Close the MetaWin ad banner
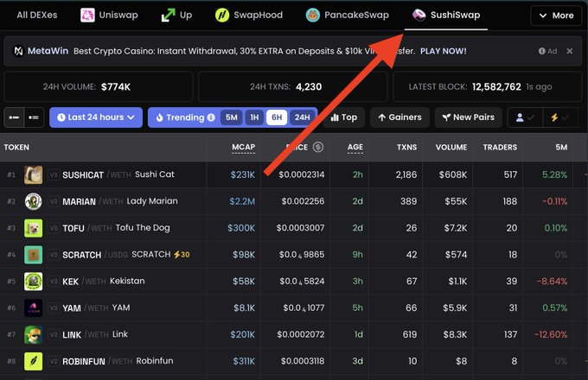Viewport: 588px width, 380px height. pyautogui.click(x=570, y=51)
